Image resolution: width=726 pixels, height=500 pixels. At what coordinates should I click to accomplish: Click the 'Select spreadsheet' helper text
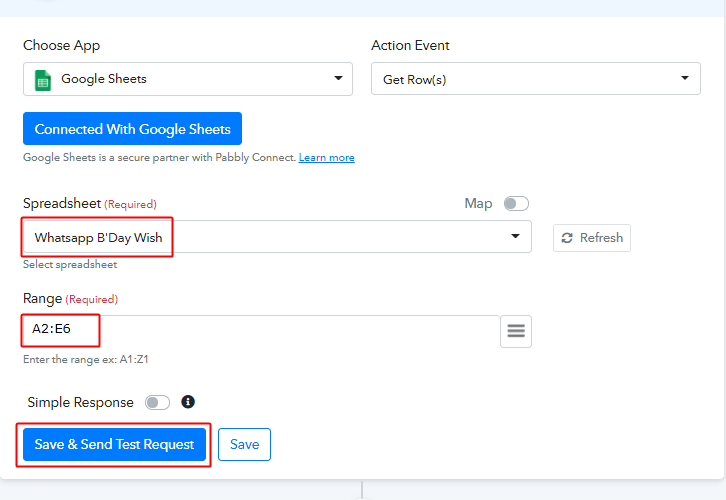pos(70,264)
